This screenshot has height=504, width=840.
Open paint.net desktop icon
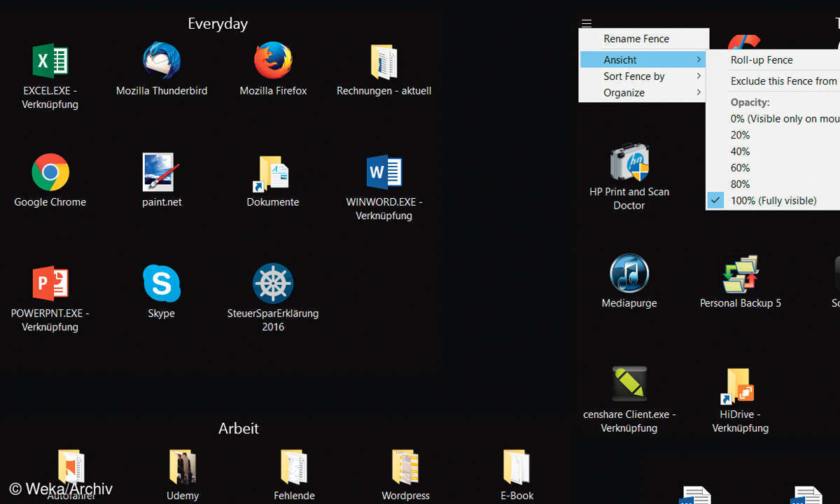[162, 172]
